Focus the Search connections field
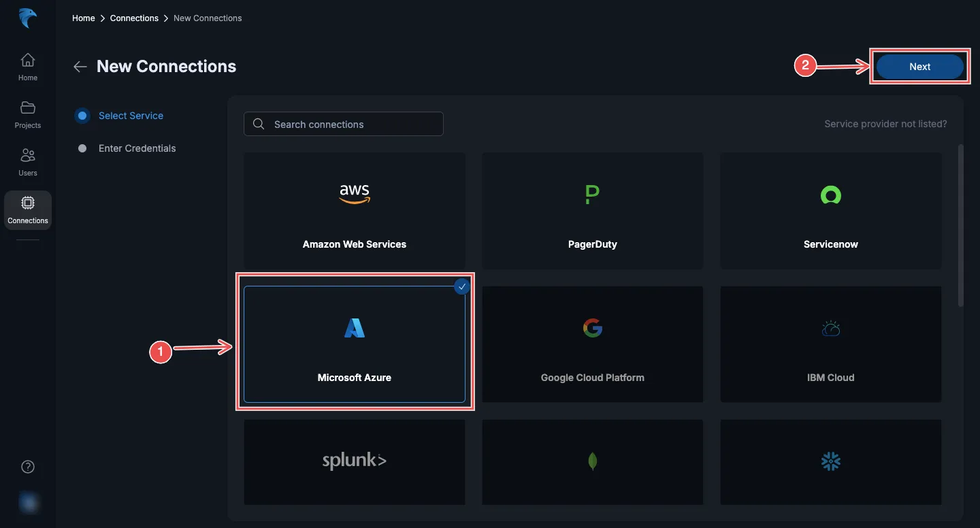This screenshot has width=980, height=528. coord(344,124)
